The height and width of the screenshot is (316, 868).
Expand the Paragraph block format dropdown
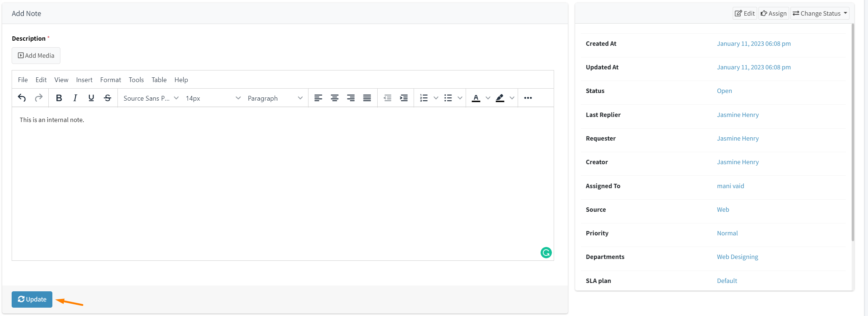click(x=275, y=98)
